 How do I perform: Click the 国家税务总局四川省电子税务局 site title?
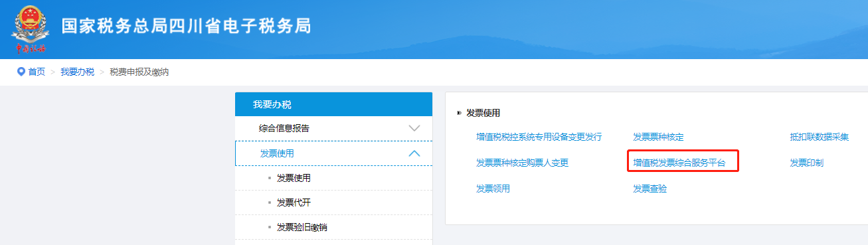[187, 27]
